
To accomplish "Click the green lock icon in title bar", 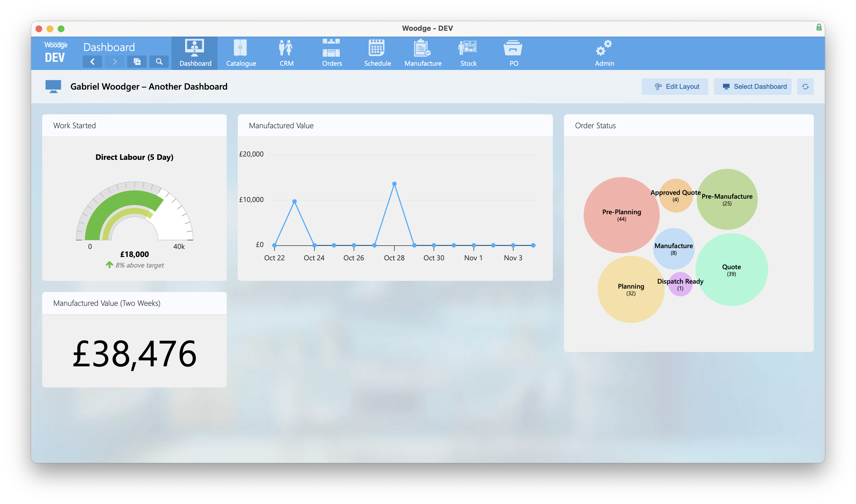I will 818,27.
